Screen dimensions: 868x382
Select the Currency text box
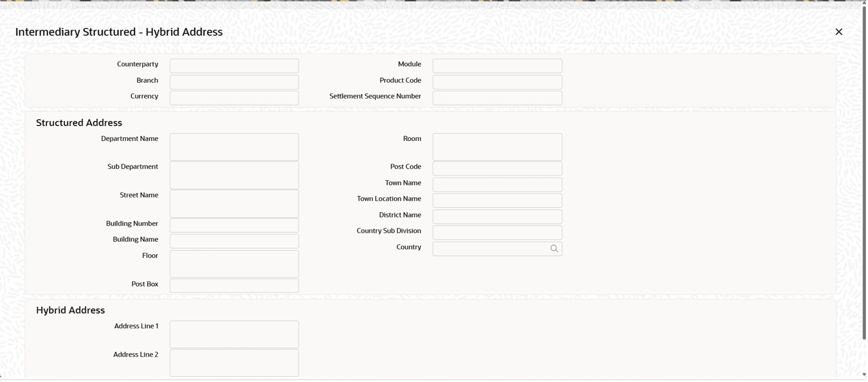click(x=234, y=98)
